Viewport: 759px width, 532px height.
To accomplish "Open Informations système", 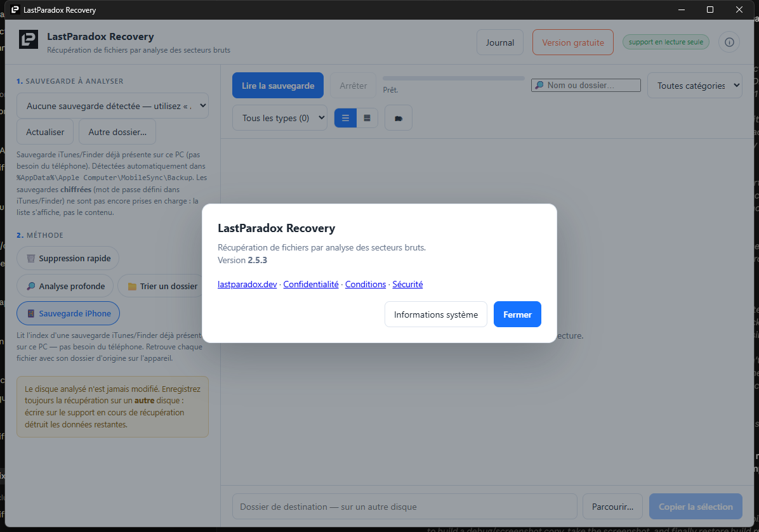I will [435, 315].
